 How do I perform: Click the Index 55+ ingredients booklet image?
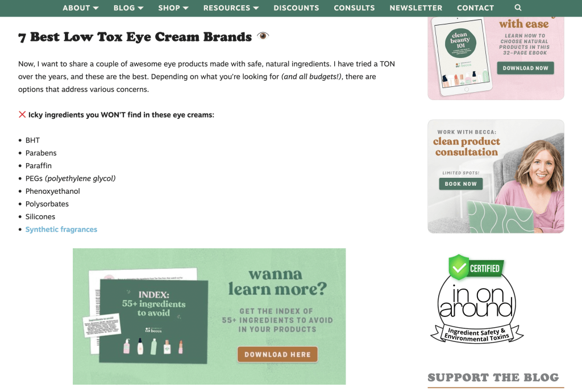[145, 316]
